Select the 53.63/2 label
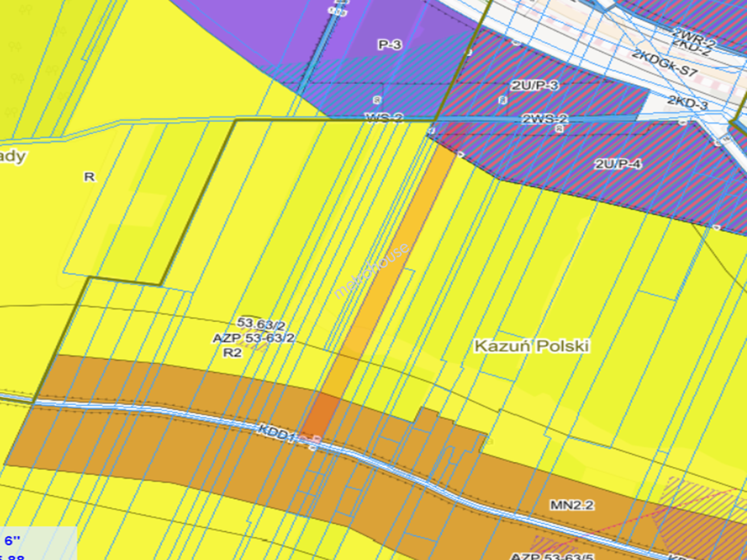Viewport: 747px width, 560px height. click(261, 325)
